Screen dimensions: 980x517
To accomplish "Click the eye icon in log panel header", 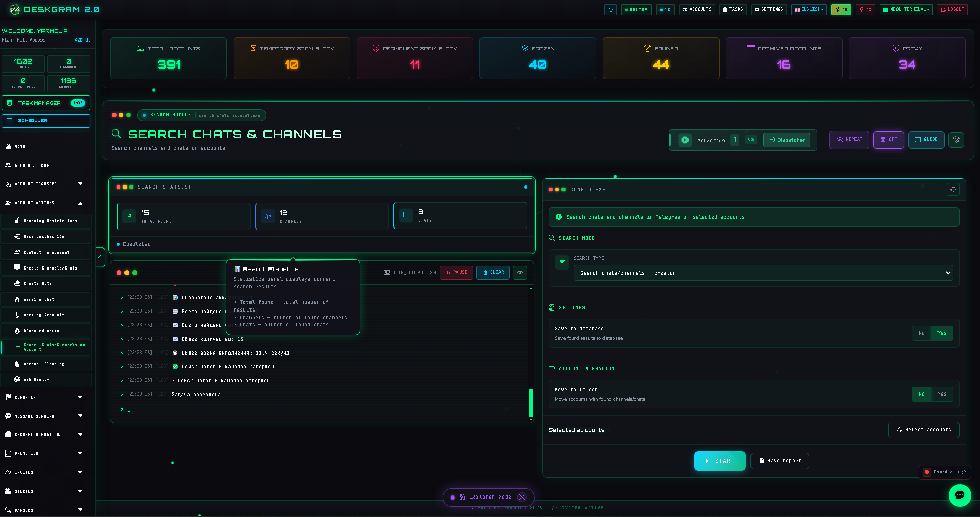I will [x=520, y=273].
